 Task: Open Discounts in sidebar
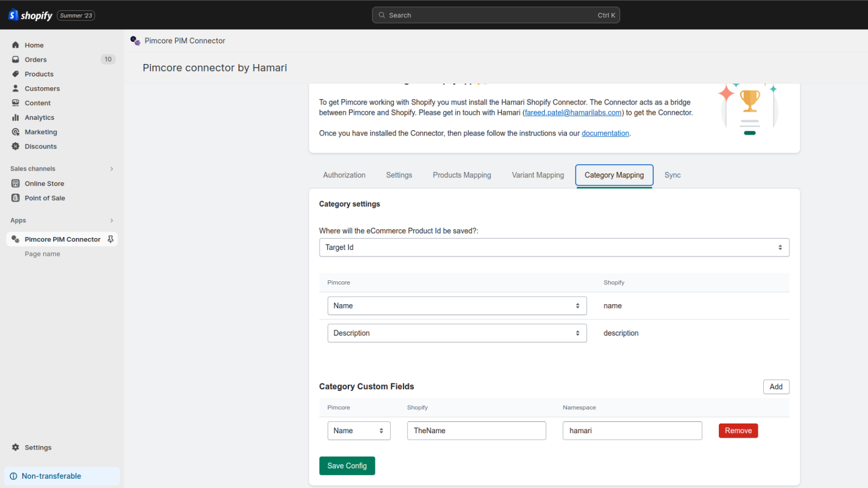[x=41, y=146]
